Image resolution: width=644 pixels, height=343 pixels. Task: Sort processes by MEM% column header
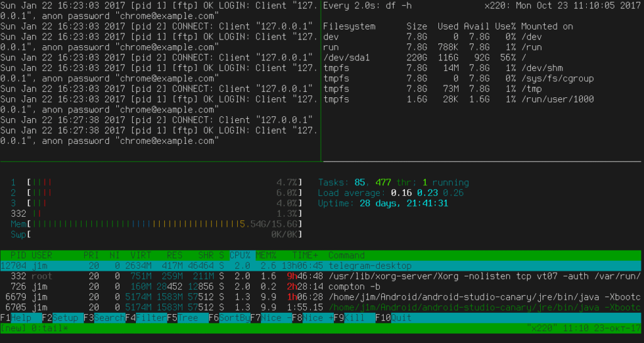pos(265,256)
